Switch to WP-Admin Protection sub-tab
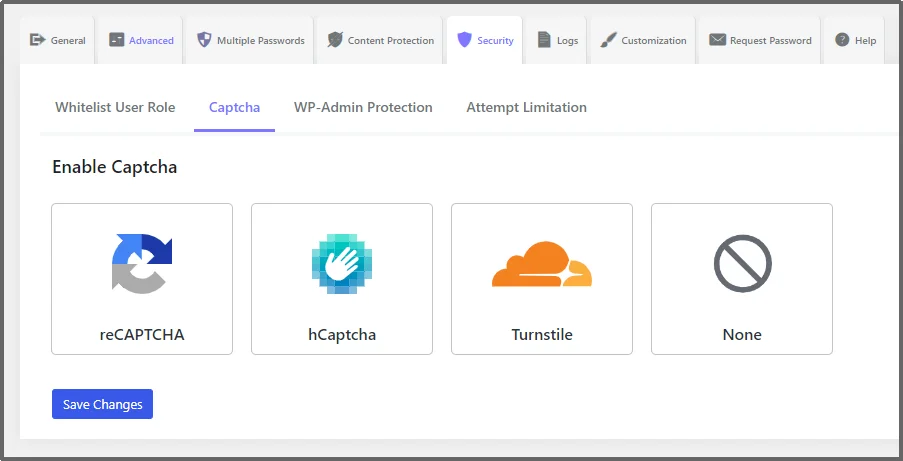903x461 pixels. (x=363, y=107)
